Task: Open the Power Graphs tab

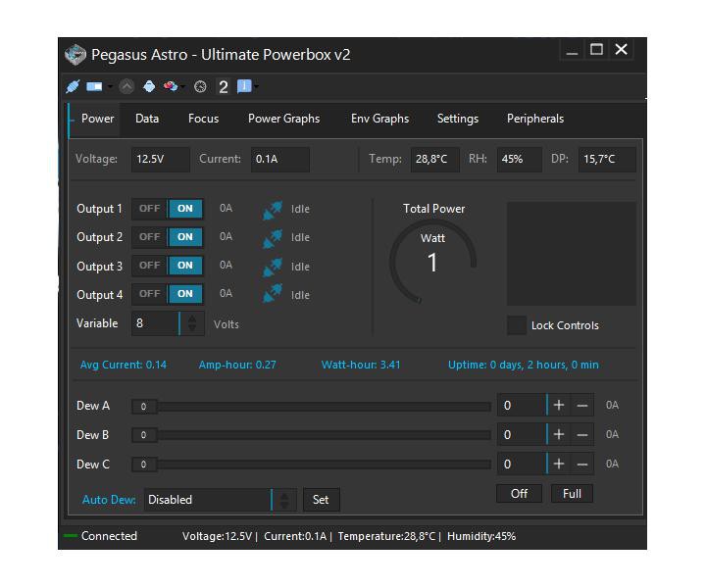Action: tap(283, 119)
